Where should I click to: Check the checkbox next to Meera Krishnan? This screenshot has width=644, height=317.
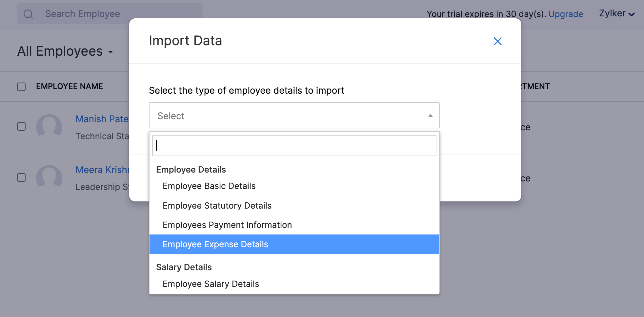coord(21,177)
